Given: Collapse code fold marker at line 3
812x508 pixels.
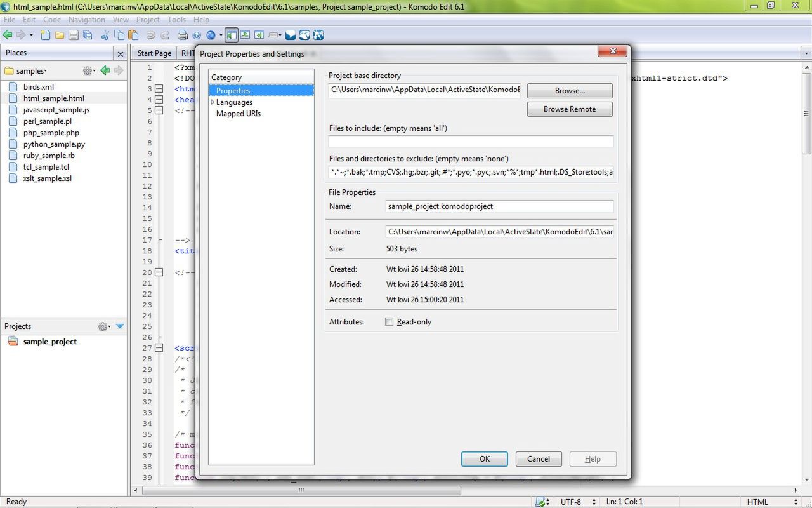Looking at the screenshot, I should point(159,89).
